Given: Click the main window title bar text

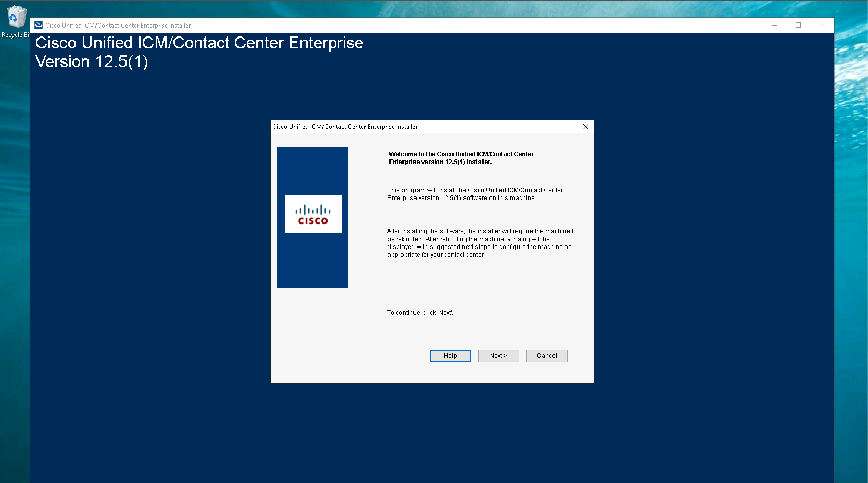Looking at the screenshot, I should 118,26.
